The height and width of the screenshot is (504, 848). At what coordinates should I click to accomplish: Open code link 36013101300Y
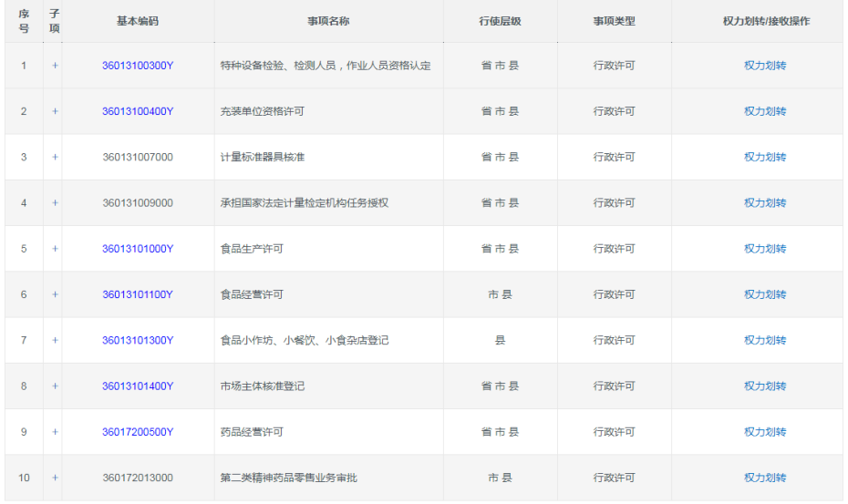coord(138,340)
